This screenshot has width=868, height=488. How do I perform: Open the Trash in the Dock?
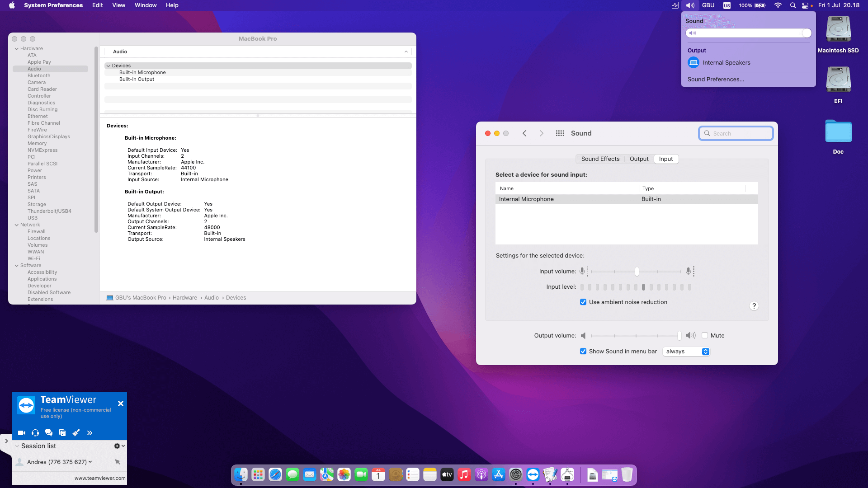[x=627, y=474]
